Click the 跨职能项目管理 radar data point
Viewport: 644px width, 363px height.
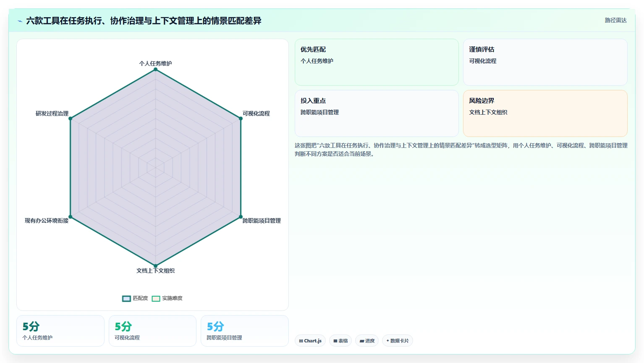241,217
